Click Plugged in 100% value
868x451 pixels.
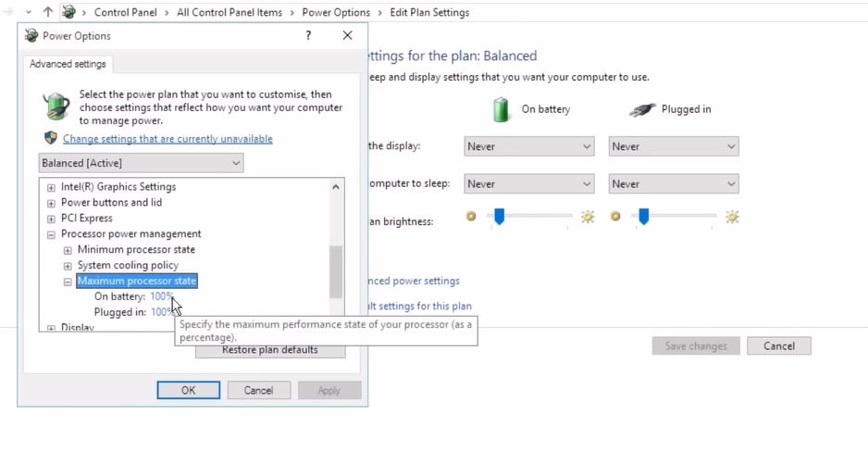point(162,312)
